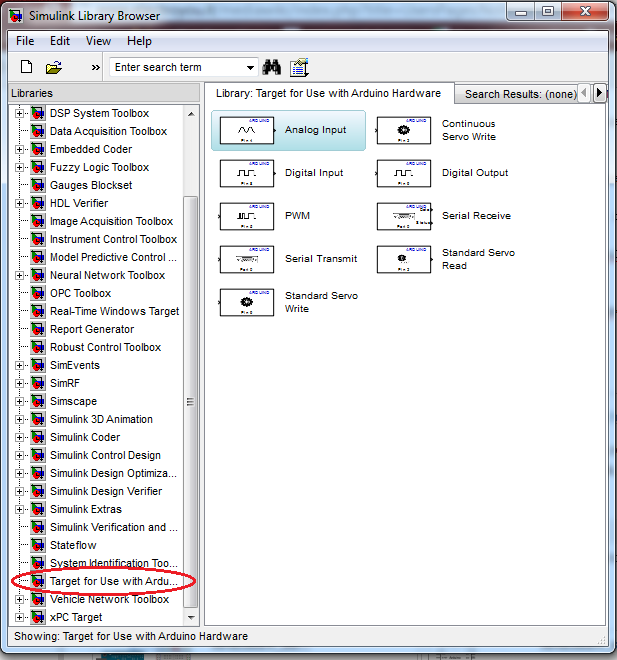Select Stateflow in the Libraries tree
This screenshot has width=617, height=660.
pos(76,546)
